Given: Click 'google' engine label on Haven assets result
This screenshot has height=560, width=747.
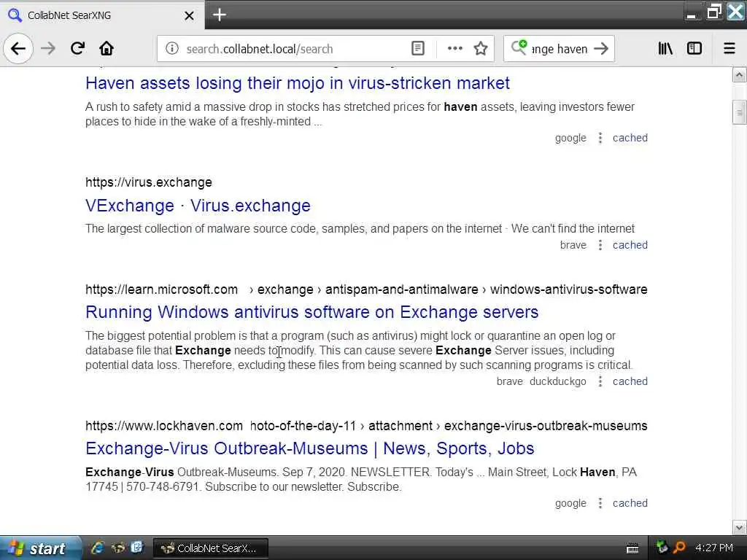Looking at the screenshot, I should click(570, 138).
